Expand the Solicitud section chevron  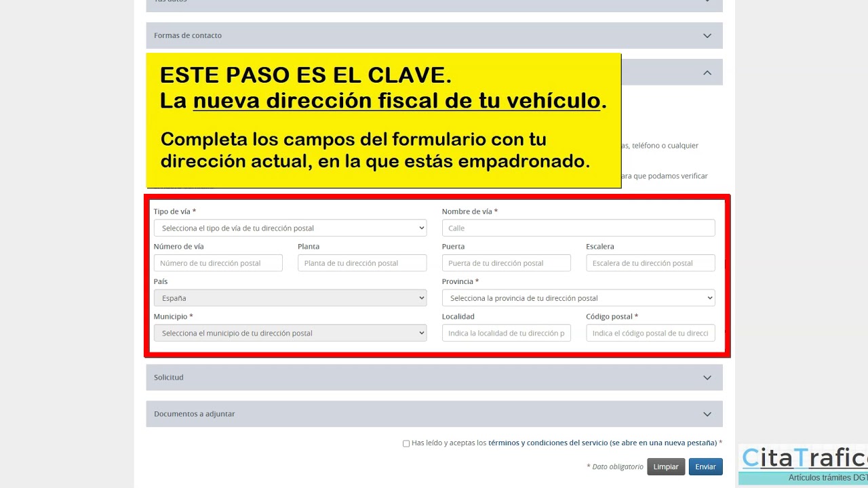point(707,378)
